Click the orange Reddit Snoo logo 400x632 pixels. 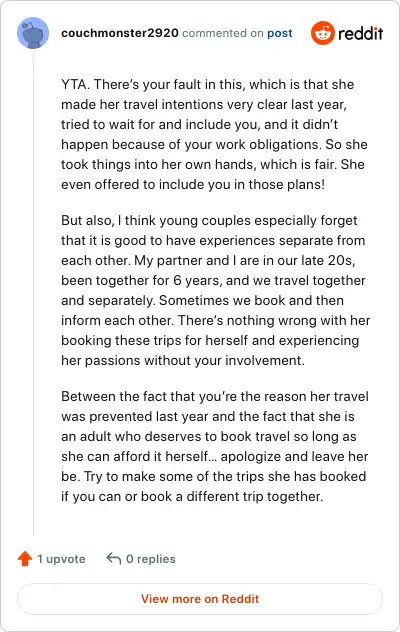[323, 33]
